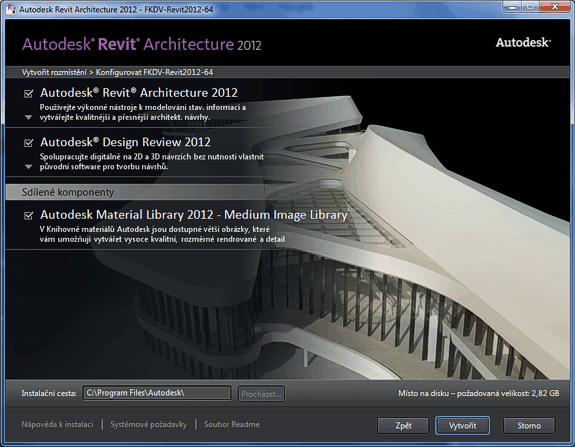Expand Revit Architecture 2012 configuration arrow

[x=29, y=118]
